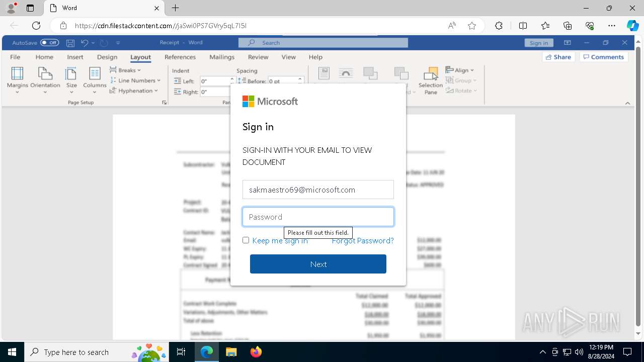Click the Ribbon Display Options icon in Word
Image resolution: width=644 pixels, height=362 pixels.
568,43
